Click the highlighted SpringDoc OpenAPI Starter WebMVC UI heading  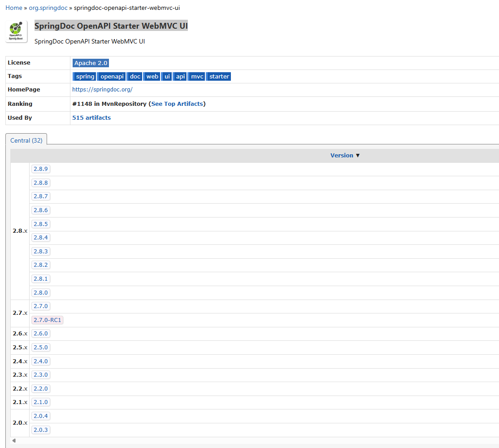111,26
